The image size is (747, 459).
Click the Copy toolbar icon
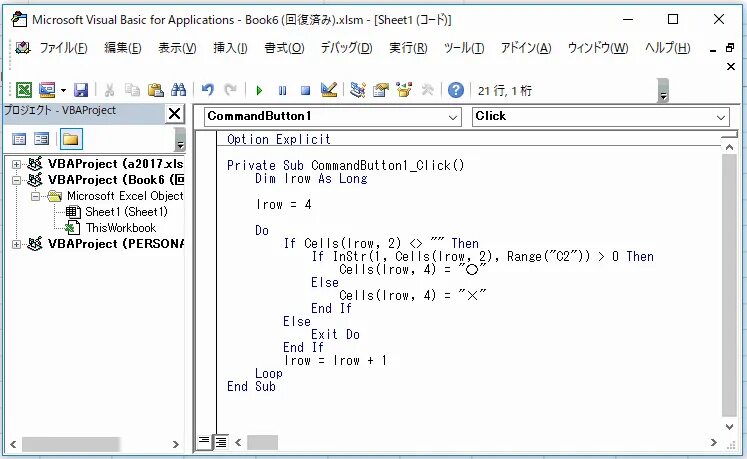[x=132, y=90]
